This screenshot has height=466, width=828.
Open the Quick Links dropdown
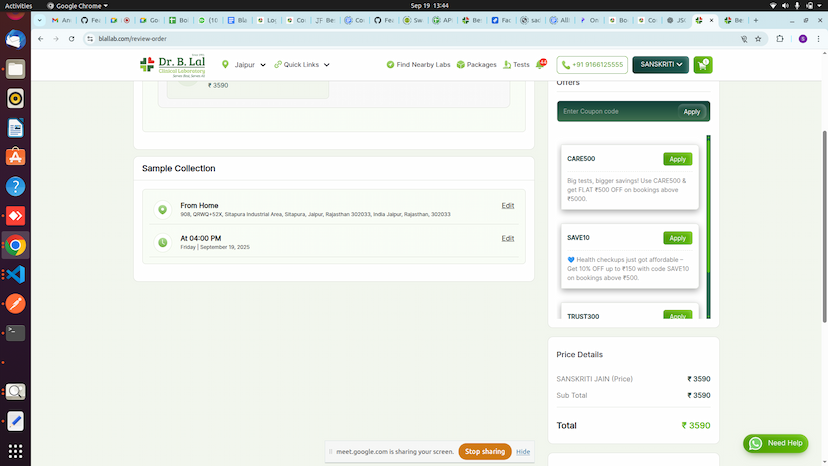click(x=301, y=65)
